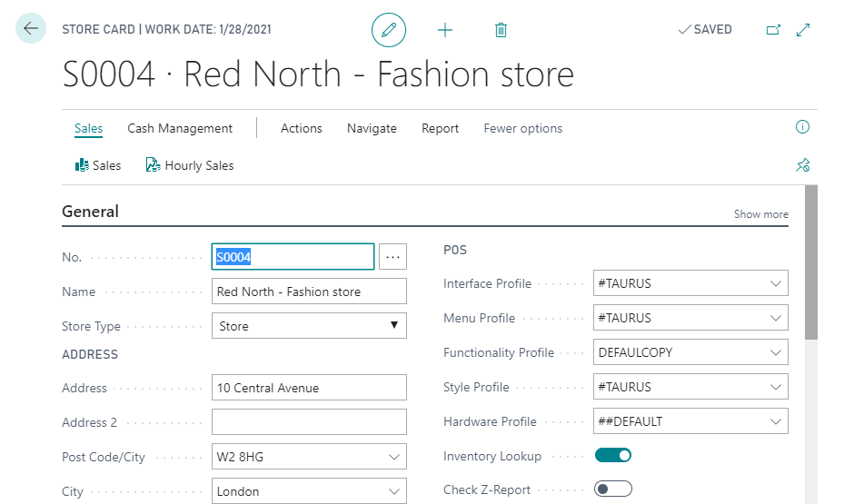Disable the Inventory Lookup toggle
844x504 pixels.
[613, 455]
